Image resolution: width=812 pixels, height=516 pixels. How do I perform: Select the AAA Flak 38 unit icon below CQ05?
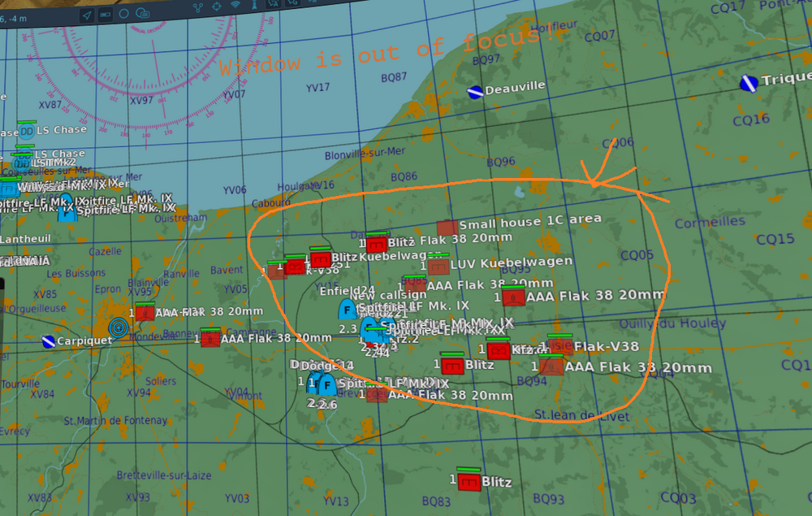(x=514, y=297)
